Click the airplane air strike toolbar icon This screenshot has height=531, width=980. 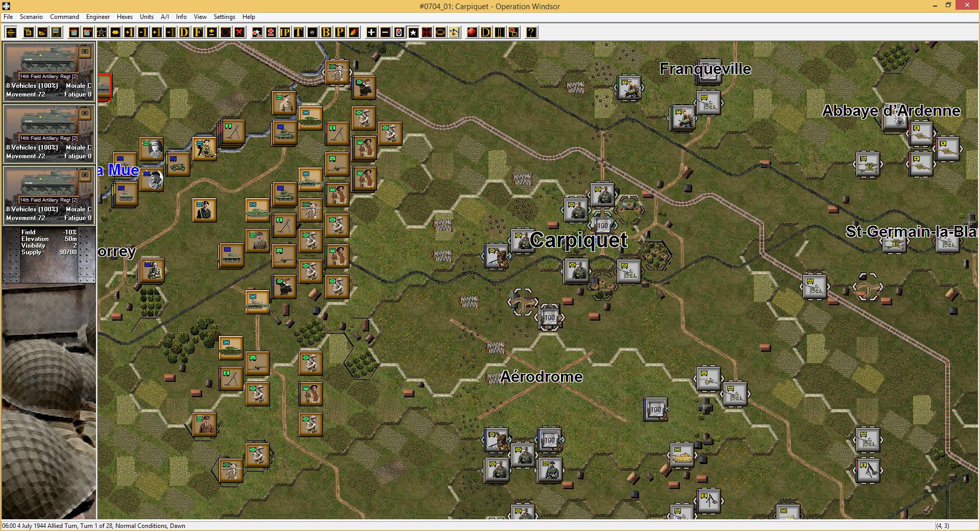point(454,33)
